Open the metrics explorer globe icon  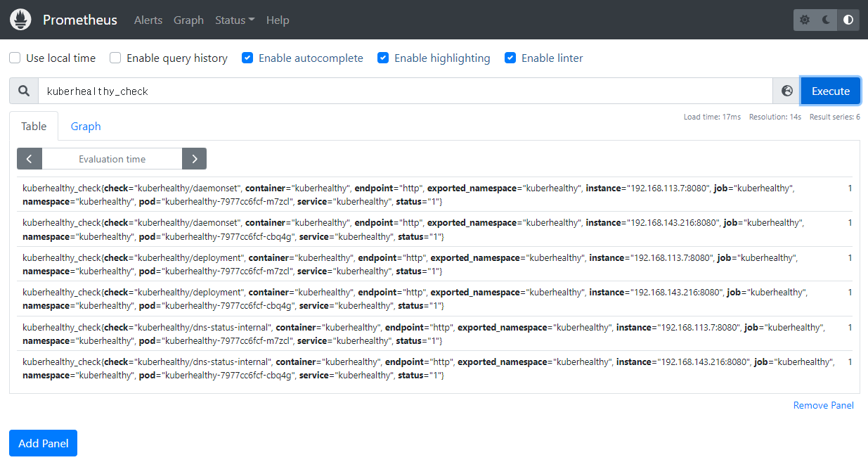tap(787, 91)
